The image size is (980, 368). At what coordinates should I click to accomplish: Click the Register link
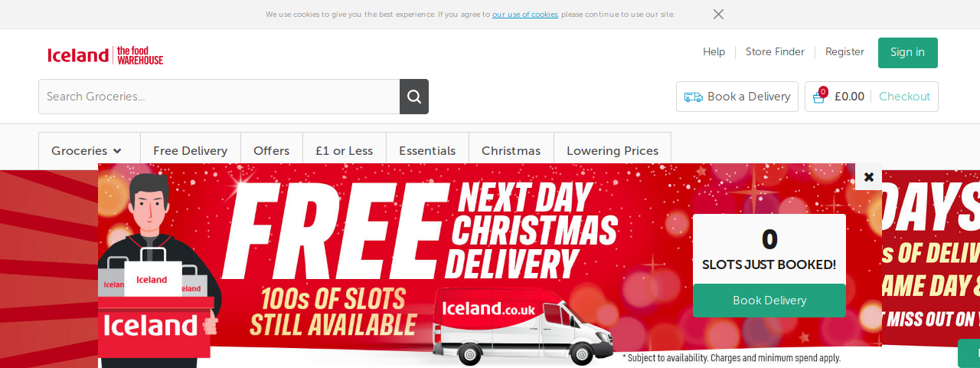[844, 52]
